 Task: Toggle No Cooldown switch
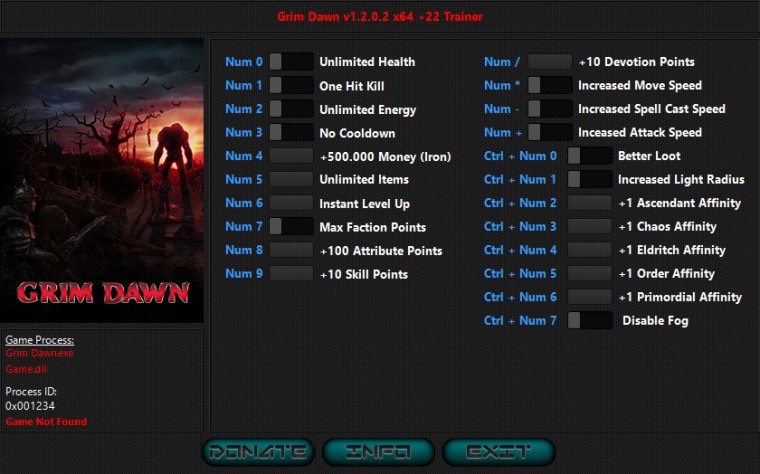[291, 132]
